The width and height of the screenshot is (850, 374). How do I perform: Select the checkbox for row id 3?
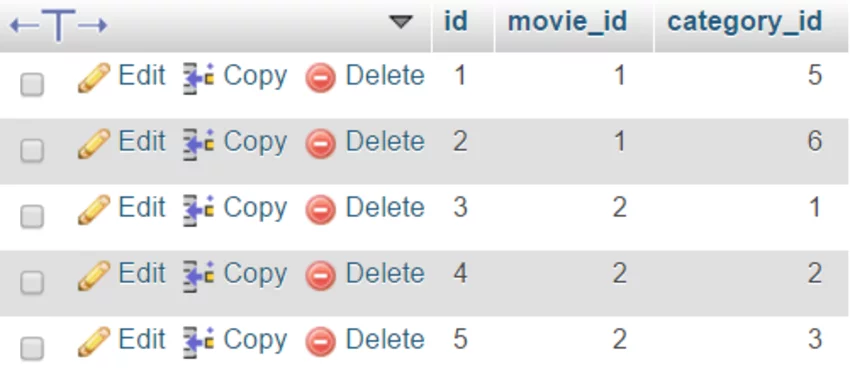coord(32,216)
